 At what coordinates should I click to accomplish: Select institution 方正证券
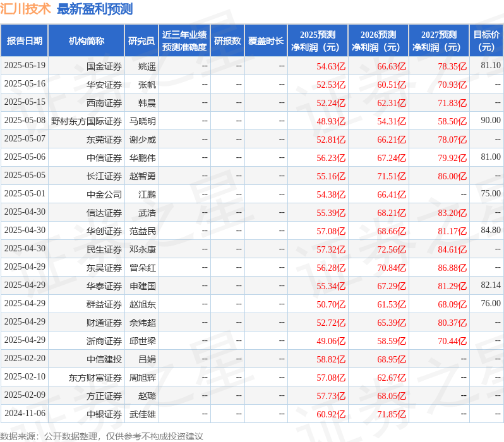pyautogui.click(x=104, y=397)
